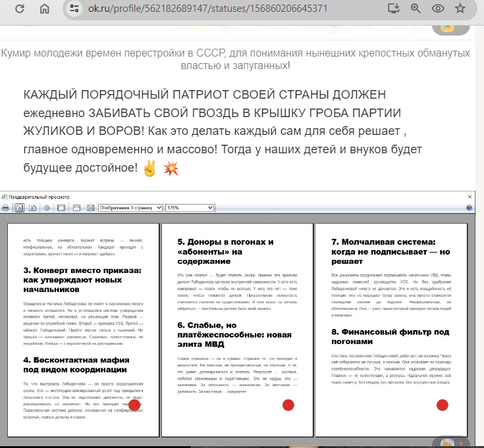Select the first preview page thumbnail
Image resolution: width=484 pixels, height=448 pixels.
pos(83,329)
